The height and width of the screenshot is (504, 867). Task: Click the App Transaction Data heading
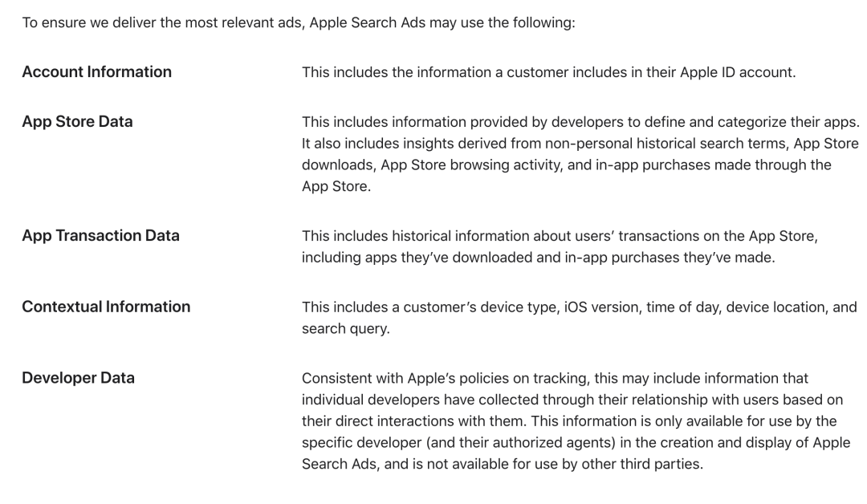click(100, 236)
